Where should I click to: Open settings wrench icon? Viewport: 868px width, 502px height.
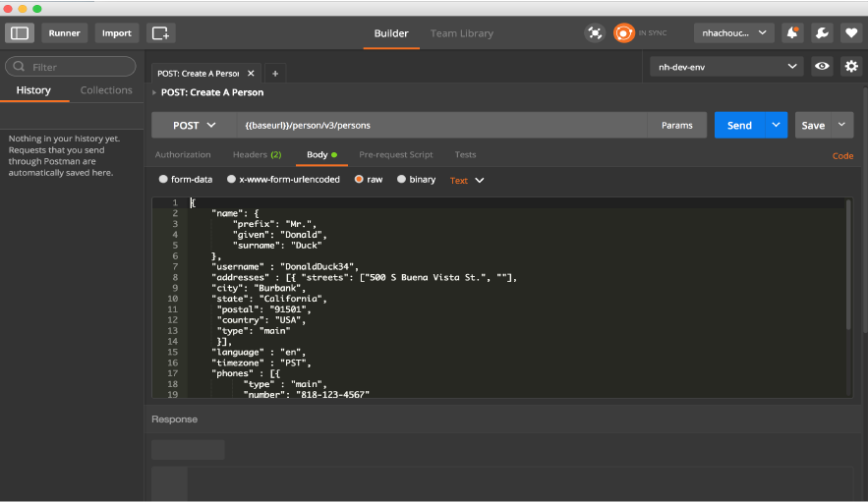click(822, 32)
